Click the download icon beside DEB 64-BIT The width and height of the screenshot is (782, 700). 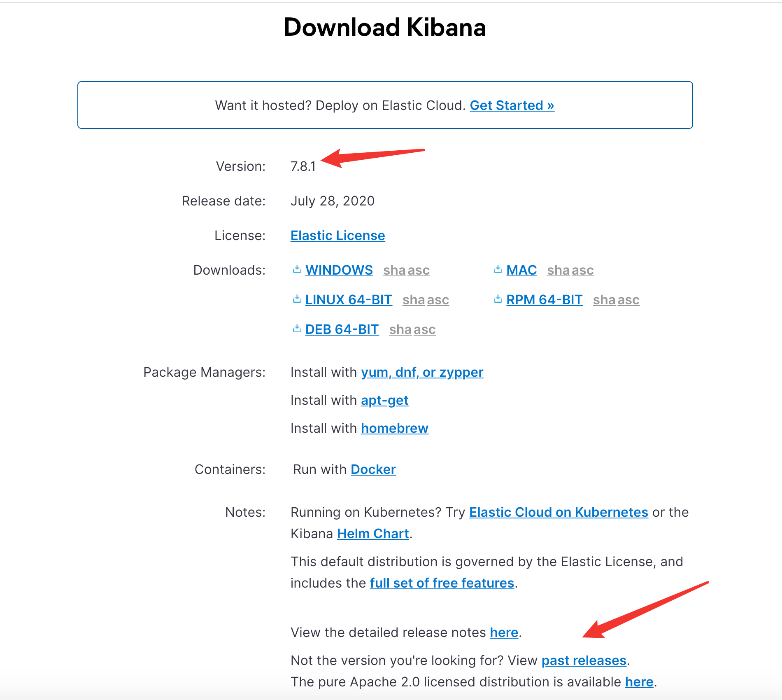[x=297, y=329]
